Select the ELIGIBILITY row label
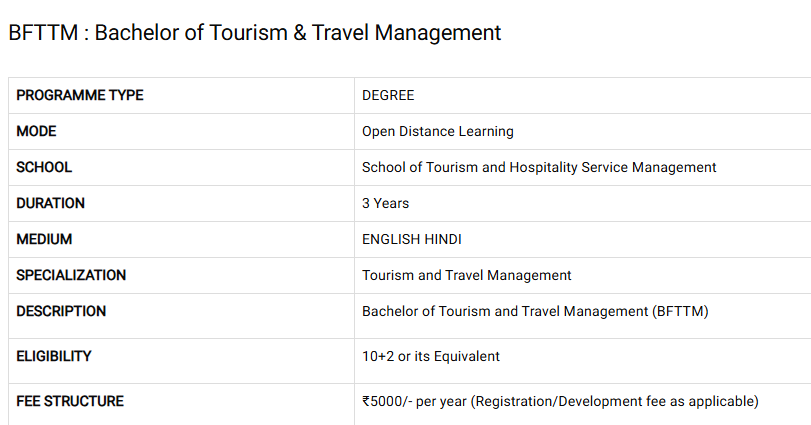This screenshot has width=811, height=425. coord(54,356)
